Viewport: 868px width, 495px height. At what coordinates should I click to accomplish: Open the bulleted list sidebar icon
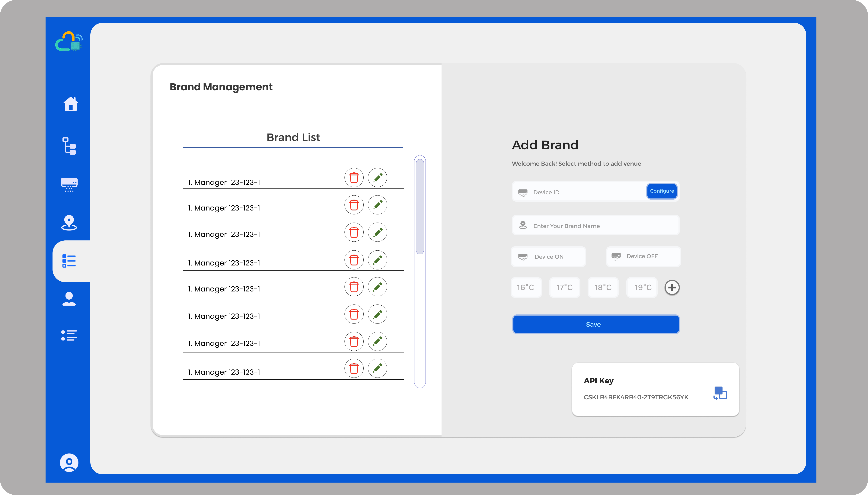tap(69, 336)
